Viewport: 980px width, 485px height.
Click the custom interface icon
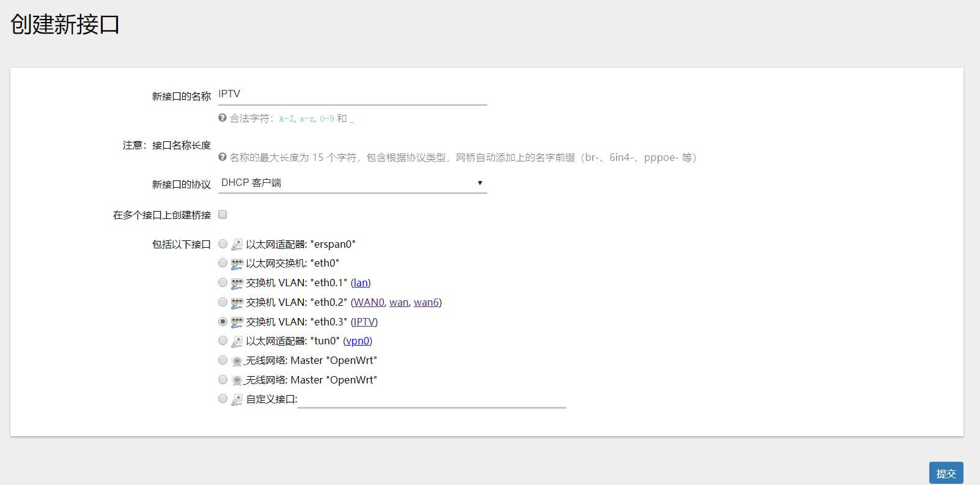[237, 399]
